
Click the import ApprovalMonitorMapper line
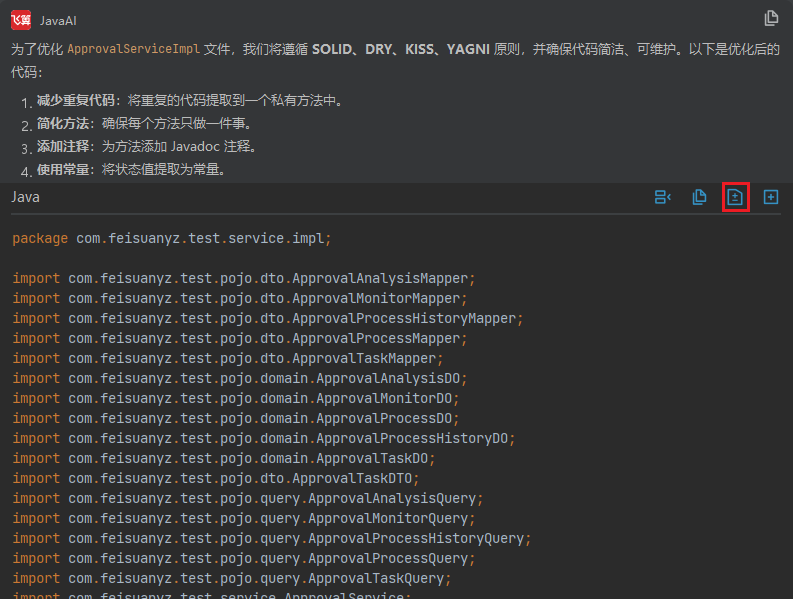240,298
